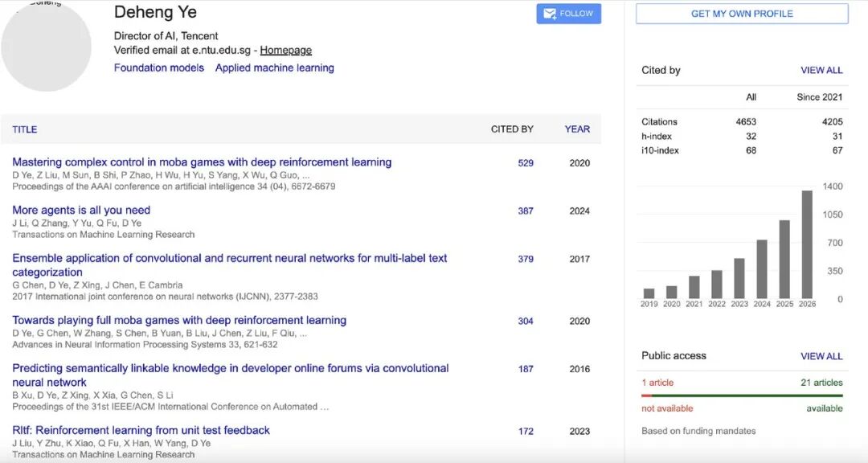
Task: Open 'Predicting semantically linkable knowledge' paper
Action: tap(231, 375)
